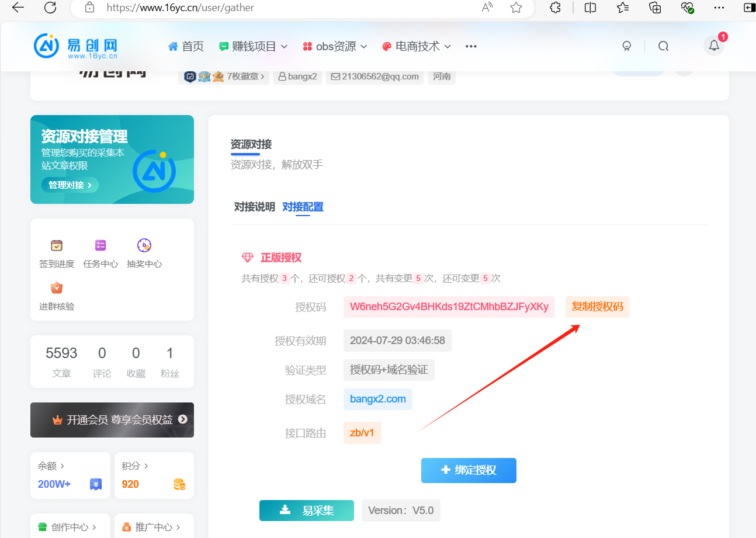Screen dimensions: 756x538
Task: Click the 授权码+域名验证 value
Action: pyautogui.click(x=389, y=370)
